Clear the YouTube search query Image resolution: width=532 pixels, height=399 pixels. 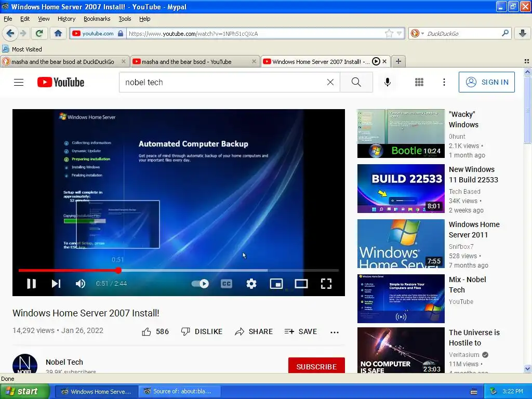330,82
